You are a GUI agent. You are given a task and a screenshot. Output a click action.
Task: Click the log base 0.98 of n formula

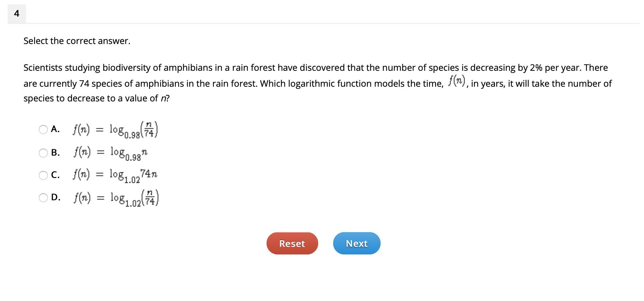(111, 153)
